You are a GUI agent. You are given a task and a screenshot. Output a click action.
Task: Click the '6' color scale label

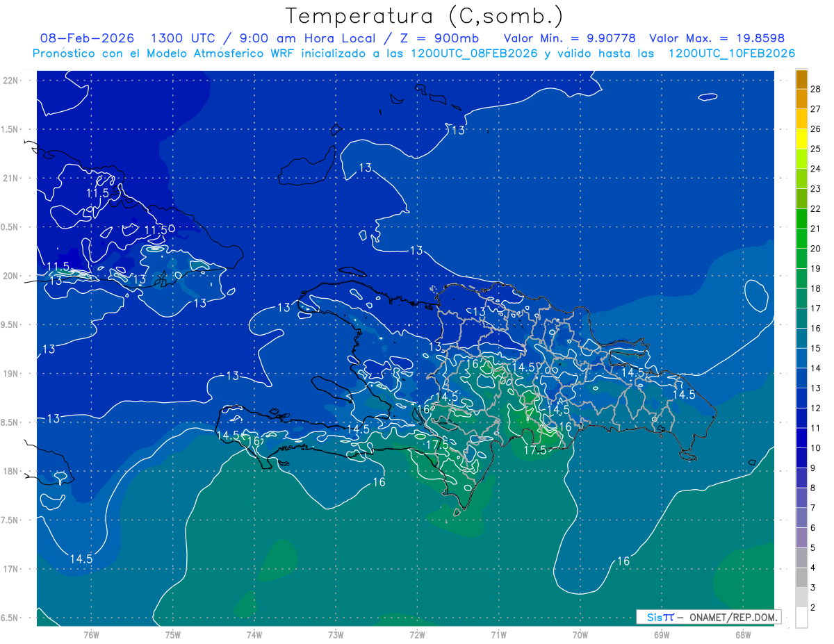[x=813, y=528]
